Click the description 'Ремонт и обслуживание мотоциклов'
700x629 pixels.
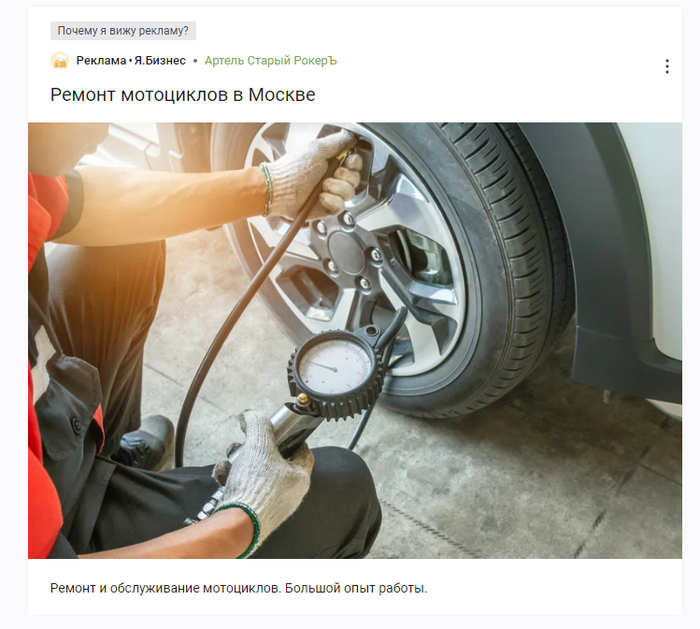pos(165,588)
